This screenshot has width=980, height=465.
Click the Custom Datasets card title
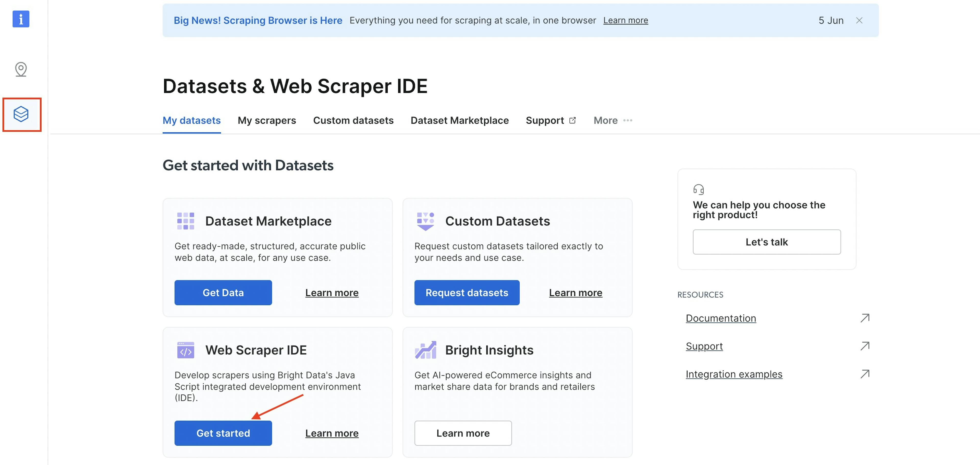(497, 221)
